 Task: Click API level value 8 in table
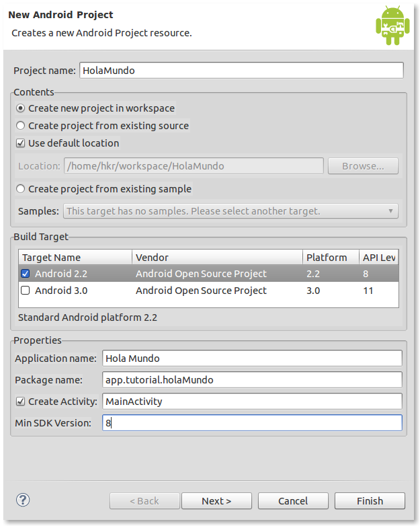[366, 274]
